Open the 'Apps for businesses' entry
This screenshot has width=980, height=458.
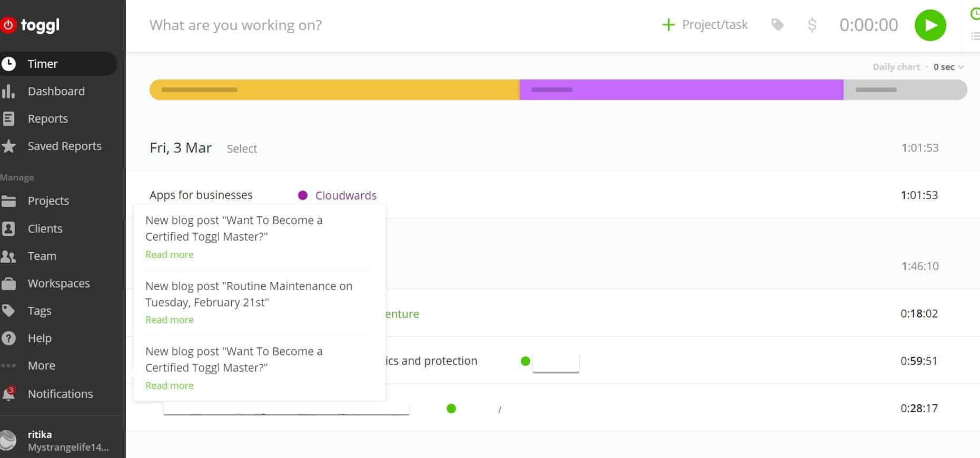(x=201, y=195)
